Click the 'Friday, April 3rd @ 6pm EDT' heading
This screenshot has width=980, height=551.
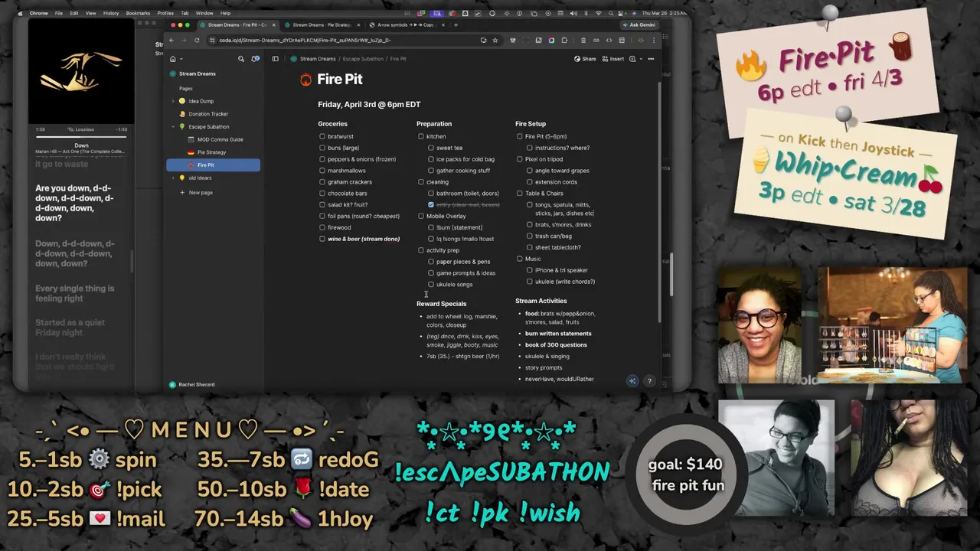[369, 104]
